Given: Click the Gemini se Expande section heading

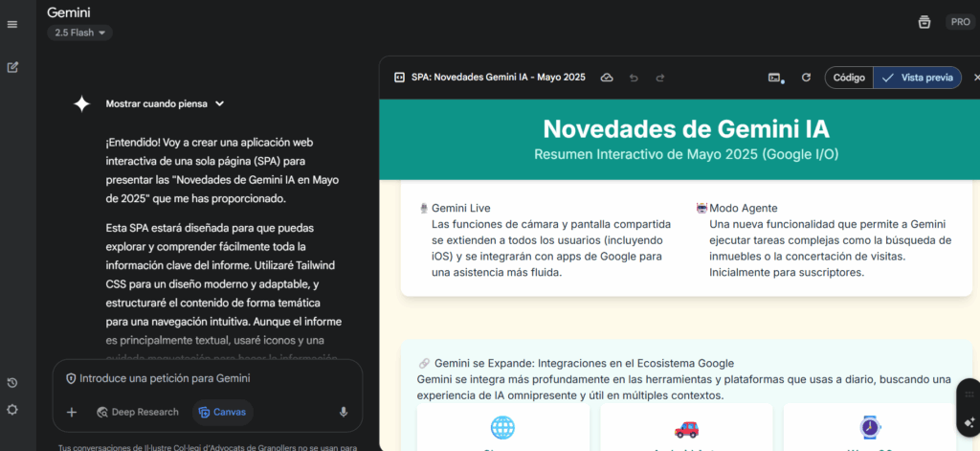Looking at the screenshot, I should point(585,364).
